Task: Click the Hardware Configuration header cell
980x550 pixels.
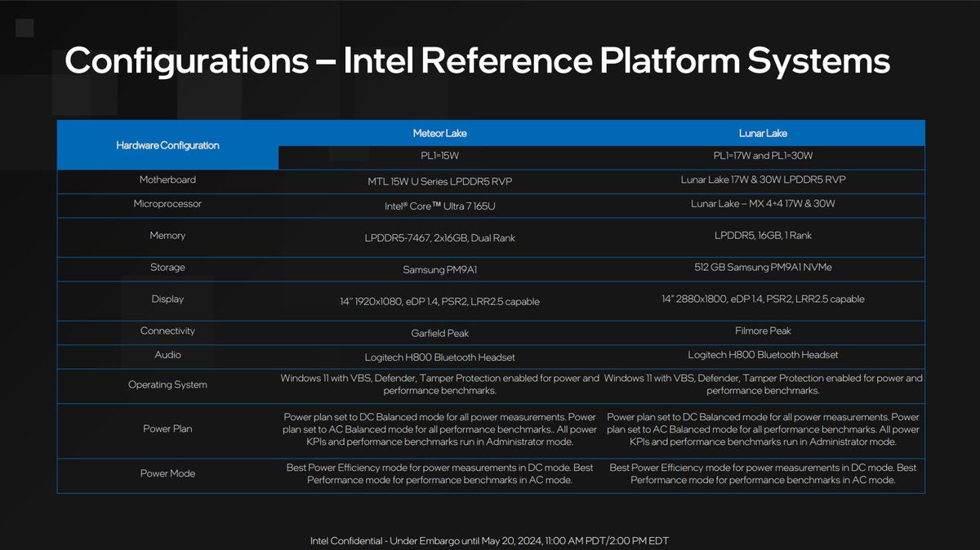Action: [167, 144]
